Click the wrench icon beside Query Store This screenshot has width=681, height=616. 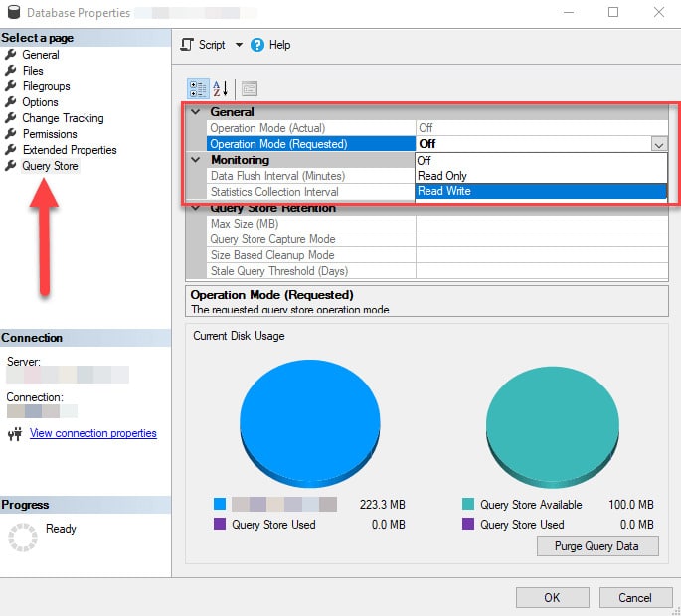[11, 165]
